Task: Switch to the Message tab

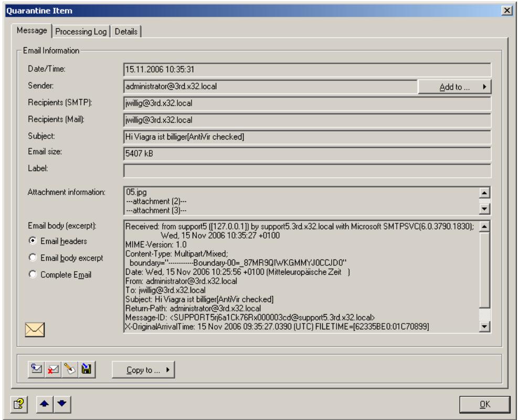Action: point(31,30)
